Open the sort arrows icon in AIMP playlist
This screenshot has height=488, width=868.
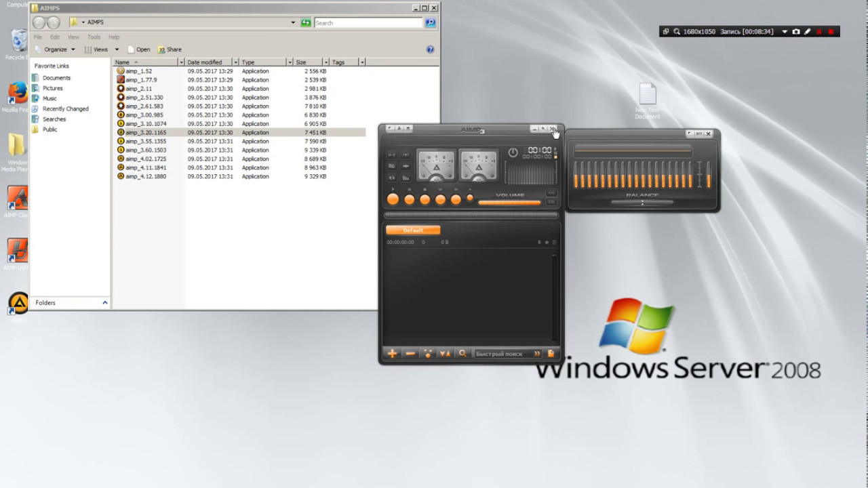(445, 353)
